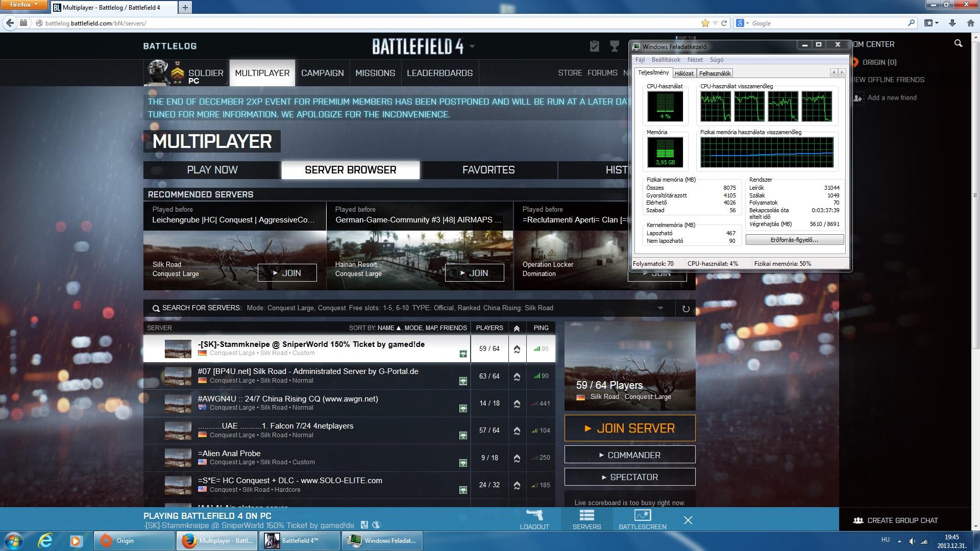This screenshot has height=551, width=980.
Task: Open the Fájl menu in Task Manager
Action: click(640, 60)
